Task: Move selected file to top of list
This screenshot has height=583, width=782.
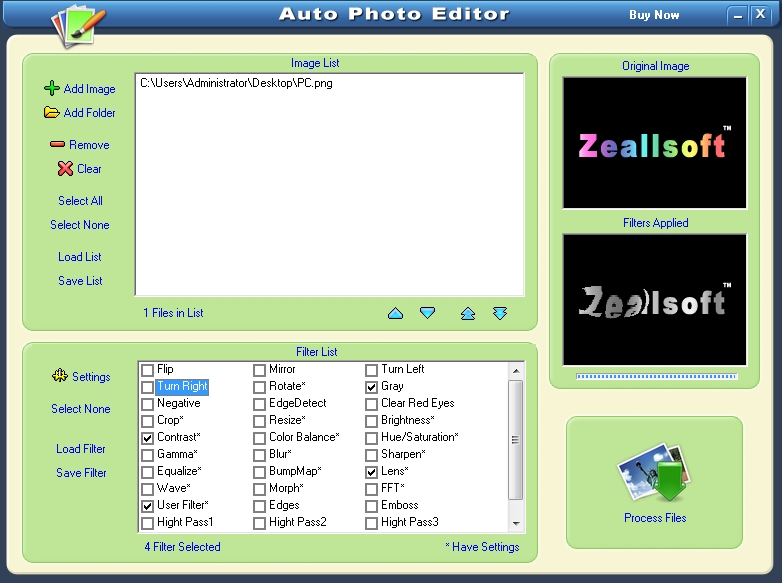Action: click(x=468, y=313)
